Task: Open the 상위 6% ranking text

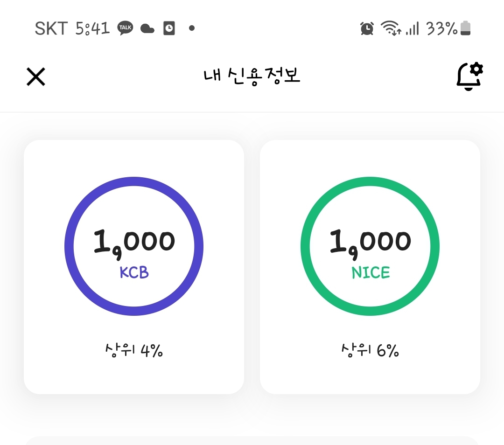Action: point(370,350)
